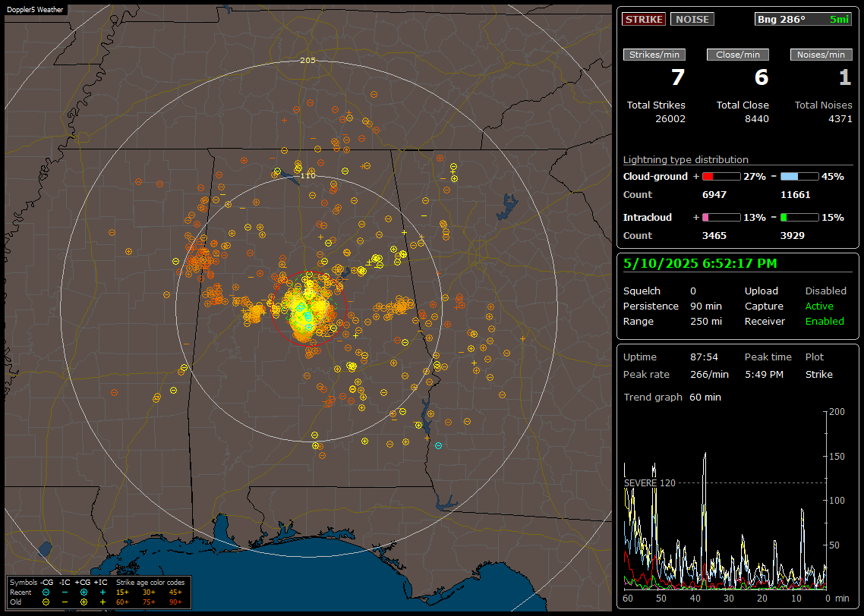Click the 60+ strike age color code
This screenshot has width=864, height=616.
click(122, 602)
